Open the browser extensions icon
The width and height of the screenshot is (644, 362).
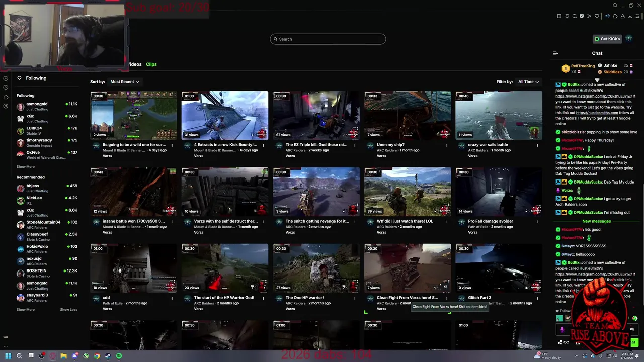click(615, 16)
